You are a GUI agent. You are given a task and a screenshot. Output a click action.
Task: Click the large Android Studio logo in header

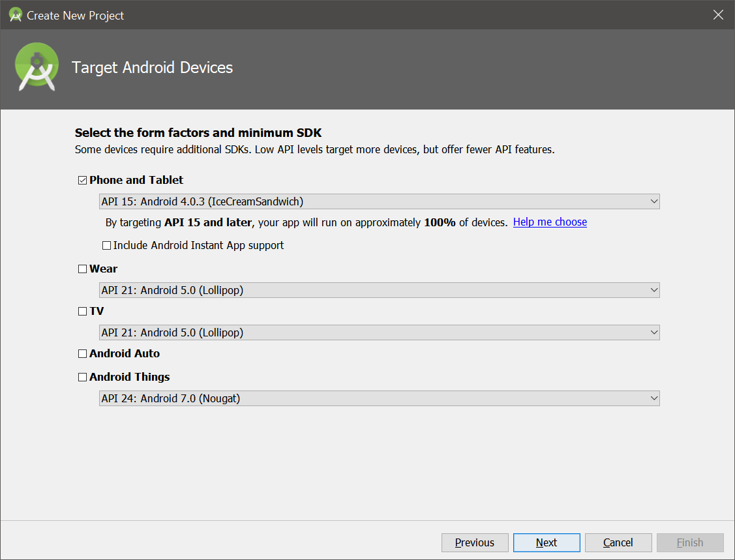[x=37, y=67]
